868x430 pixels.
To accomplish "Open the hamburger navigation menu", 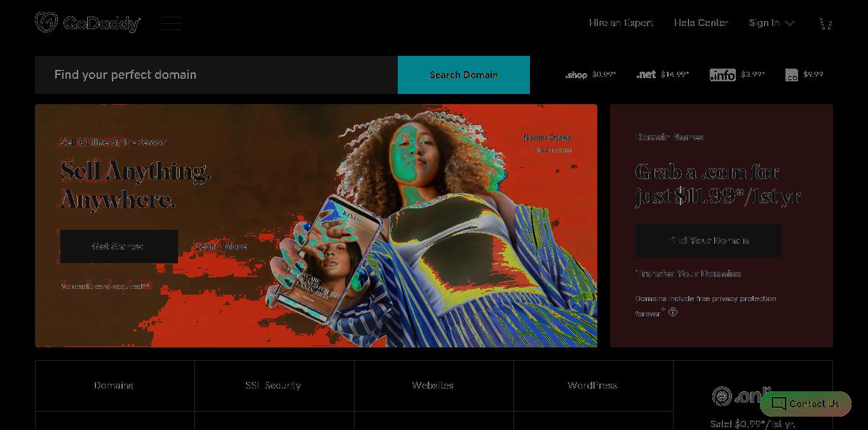I will pyautogui.click(x=171, y=24).
